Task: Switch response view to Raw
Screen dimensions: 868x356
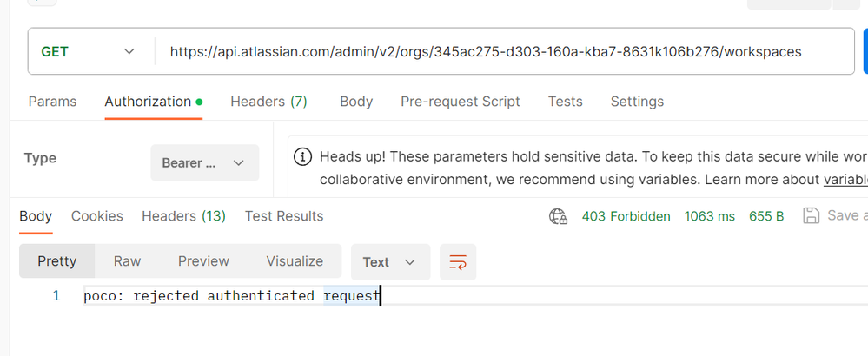Action: (127, 261)
